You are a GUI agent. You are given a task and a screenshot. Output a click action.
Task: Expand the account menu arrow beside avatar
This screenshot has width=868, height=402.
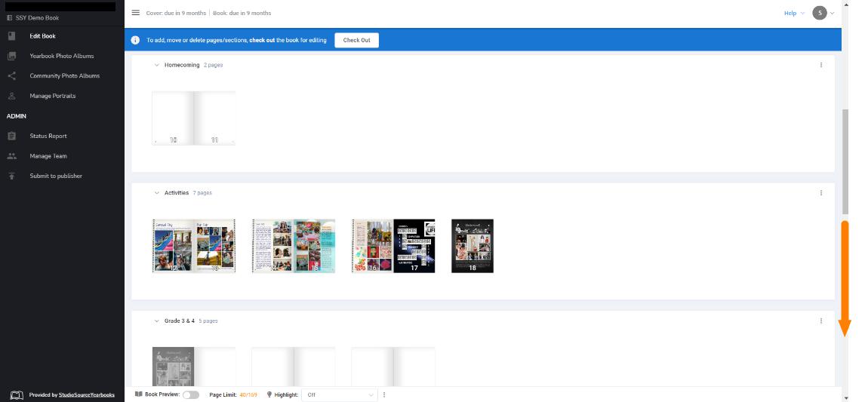[832, 14]
